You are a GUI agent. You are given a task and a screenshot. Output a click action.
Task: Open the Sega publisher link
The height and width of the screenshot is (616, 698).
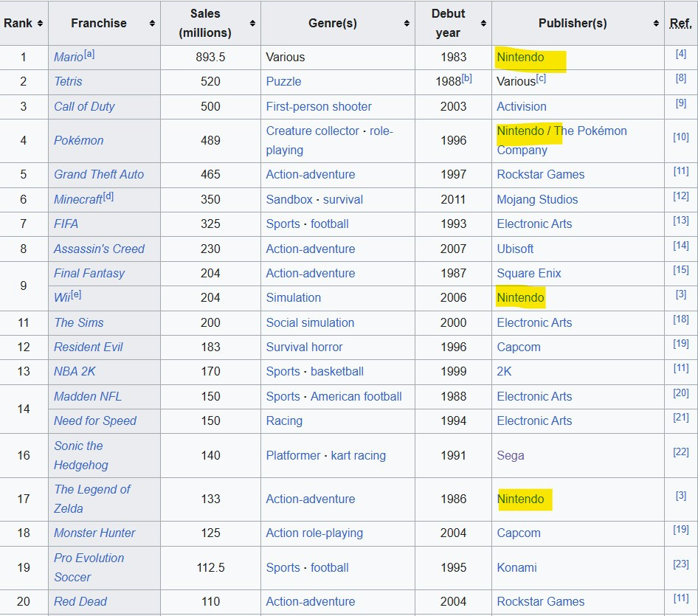pos(510,455)
